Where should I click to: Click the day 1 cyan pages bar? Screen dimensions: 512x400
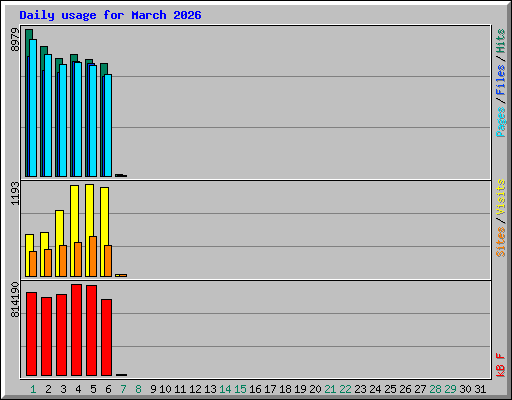pyautogui.click(x=33, y=108)
